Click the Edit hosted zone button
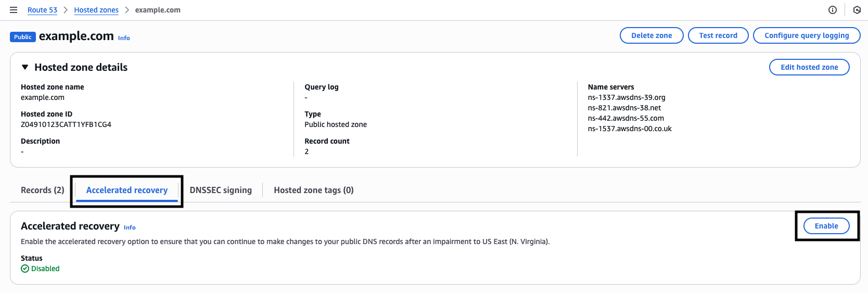Screen dimensions: 868x293 click(x=809, y=67)
